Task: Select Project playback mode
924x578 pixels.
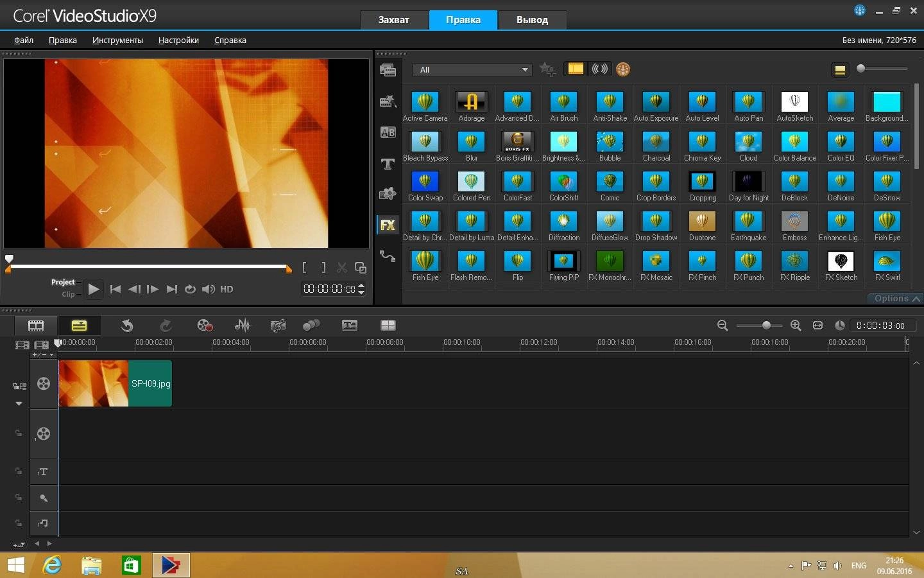Action: (63, 282)
